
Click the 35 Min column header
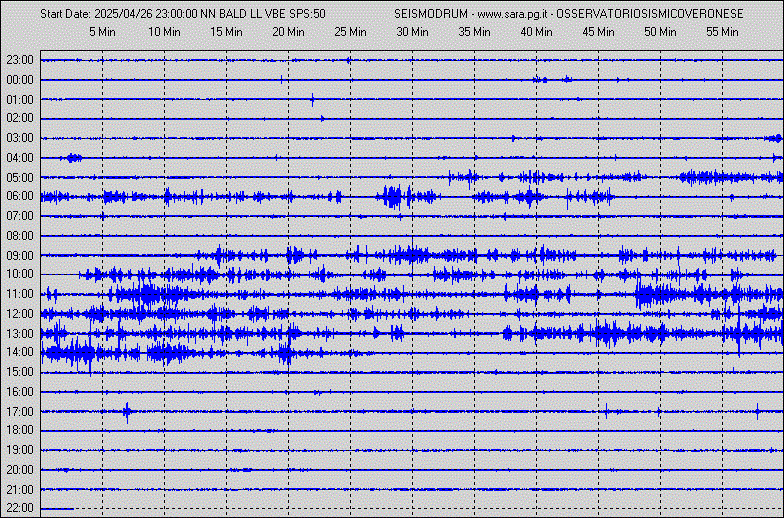pos(474,32)
